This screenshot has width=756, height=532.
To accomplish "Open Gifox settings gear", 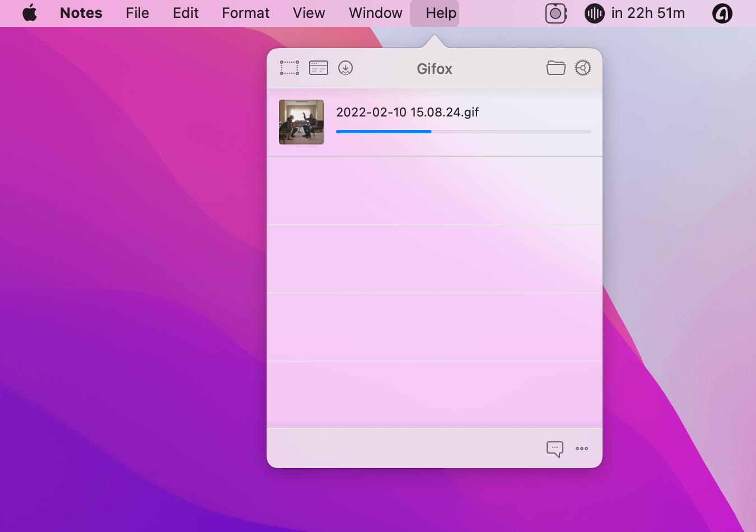I will pos(583,68).
